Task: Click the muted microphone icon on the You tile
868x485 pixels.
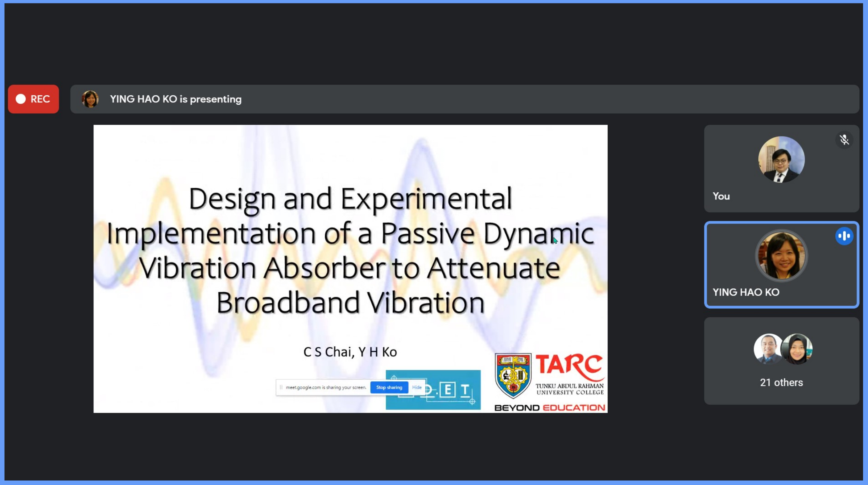Action: click(844, 140)
